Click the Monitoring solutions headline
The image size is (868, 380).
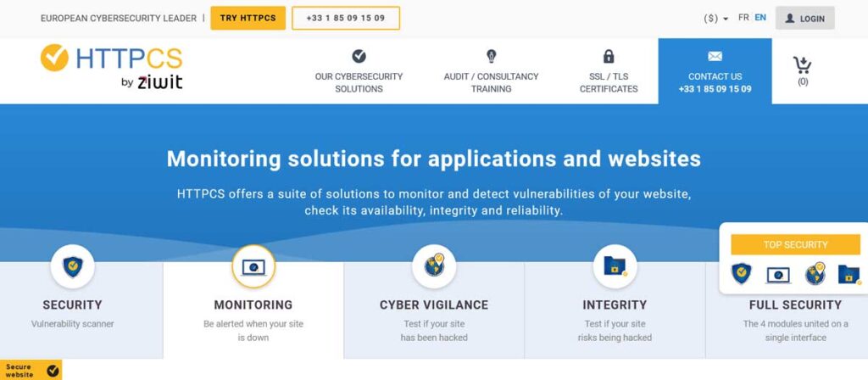click(x=434, y=159)
